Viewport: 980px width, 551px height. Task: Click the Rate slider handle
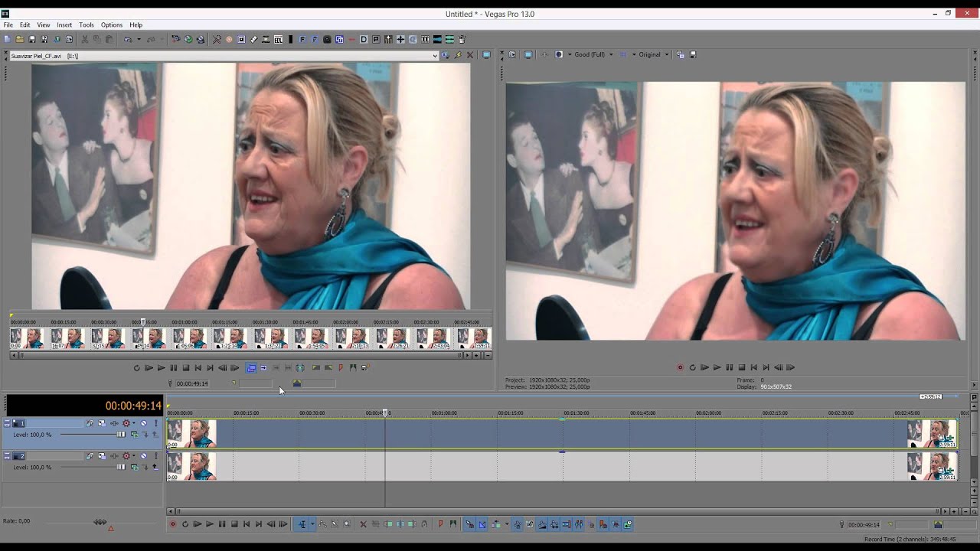[x=100, y=522]
